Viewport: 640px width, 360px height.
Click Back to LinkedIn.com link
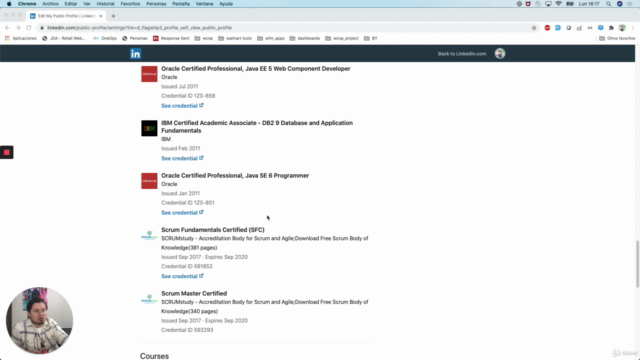click(x=462, y=53)
